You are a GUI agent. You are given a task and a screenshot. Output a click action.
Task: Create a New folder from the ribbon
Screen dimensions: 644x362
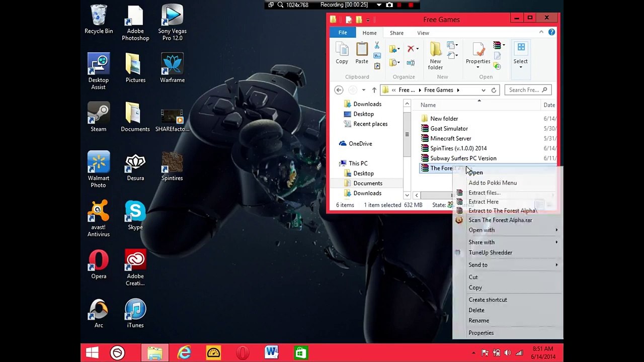point(435,56)
